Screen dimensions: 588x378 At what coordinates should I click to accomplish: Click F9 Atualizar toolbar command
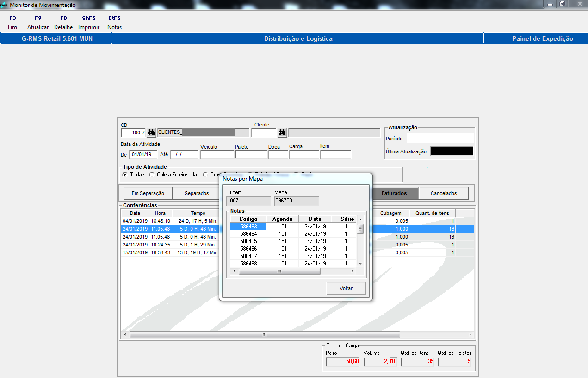[38, 23]
